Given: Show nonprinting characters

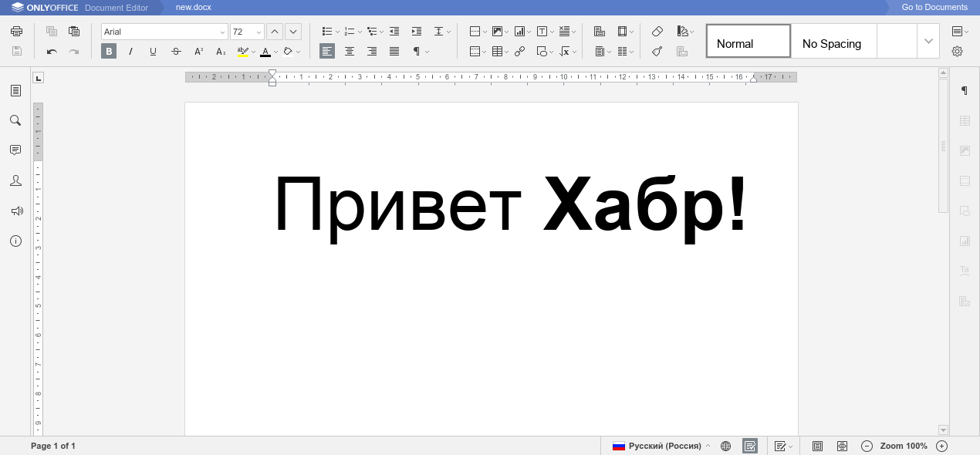Looking at the screenshot, I should click(x=416, y=52).
